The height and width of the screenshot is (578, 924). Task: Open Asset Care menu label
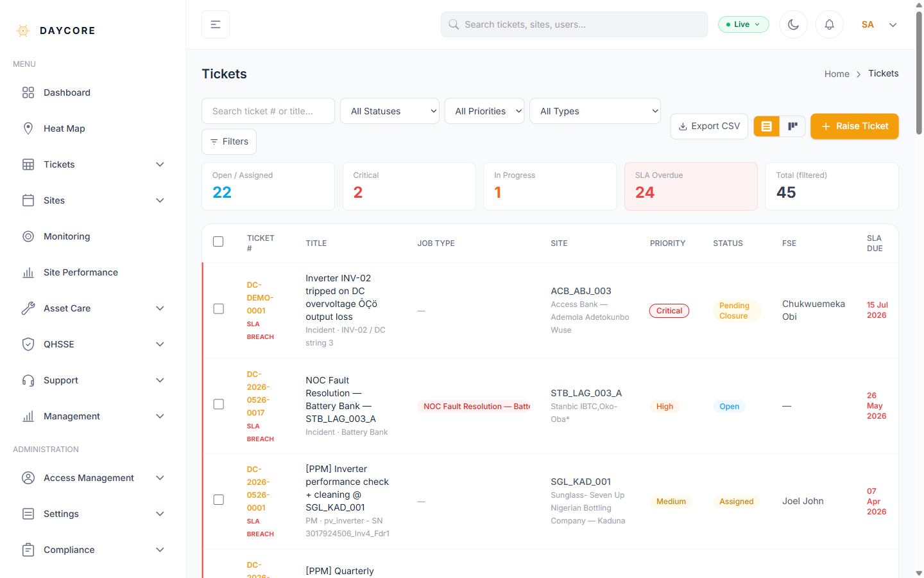tap(67, 308)
